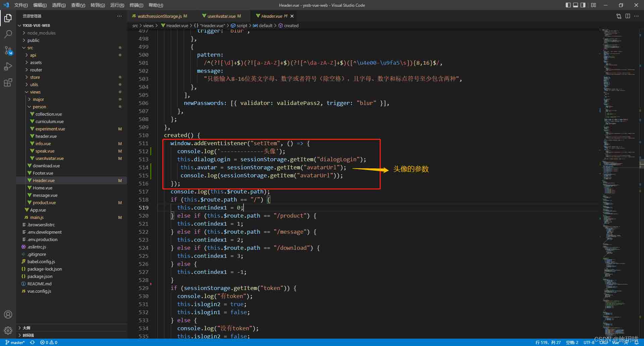Image resolution: width=644 pixels, height=346 pixels.
Task: Click the master branch status button
Action: point(15,342)
